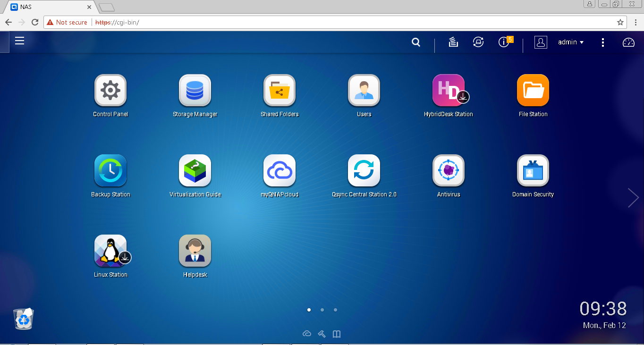Open background tasks stack icon
Image resolution: width=644 pixels, height=345 pixels.
453,42
